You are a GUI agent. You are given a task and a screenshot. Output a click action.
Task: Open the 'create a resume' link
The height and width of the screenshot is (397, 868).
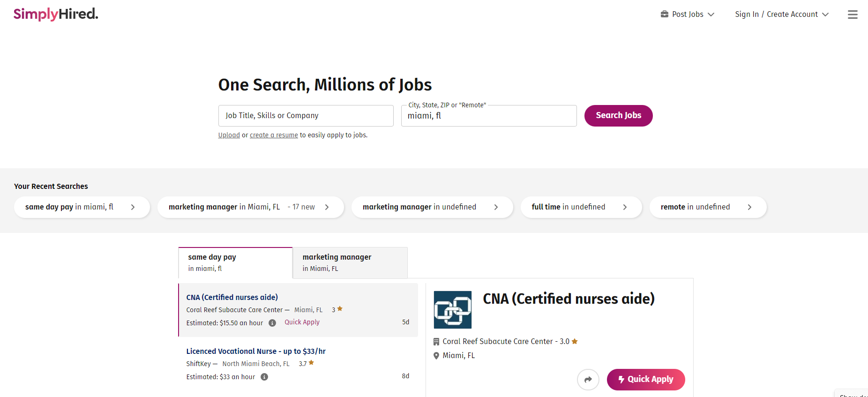tap(274, 135)
